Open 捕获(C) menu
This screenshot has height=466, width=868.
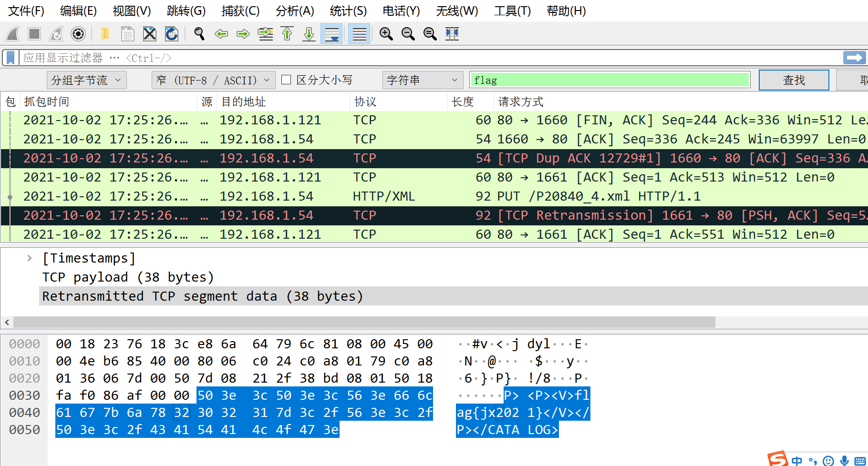tap(240, 11)
